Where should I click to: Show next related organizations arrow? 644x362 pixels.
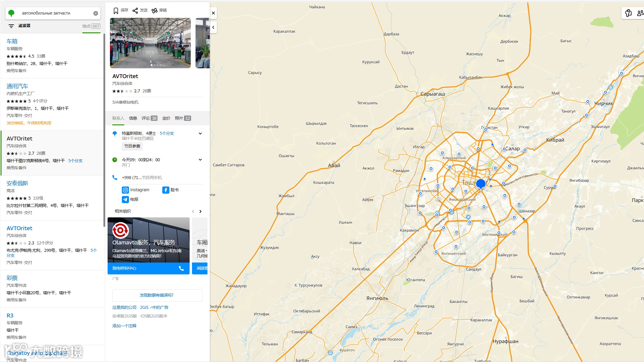point(201,211)
